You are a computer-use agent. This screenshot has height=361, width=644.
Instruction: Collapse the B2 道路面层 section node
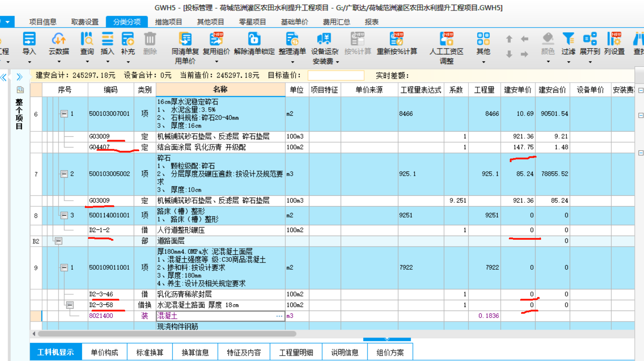59,241
